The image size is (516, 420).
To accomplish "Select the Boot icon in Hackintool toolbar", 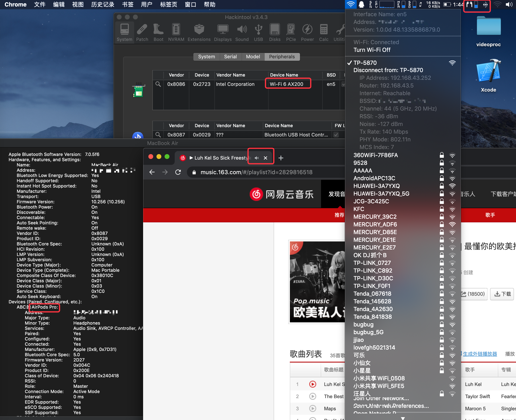I will [x=158, y=32].
